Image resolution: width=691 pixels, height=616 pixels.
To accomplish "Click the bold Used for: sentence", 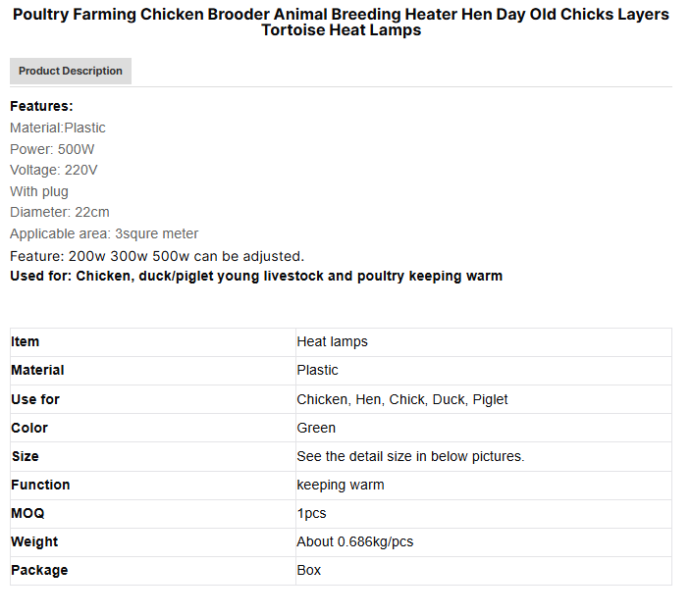I will click(256, 276).
